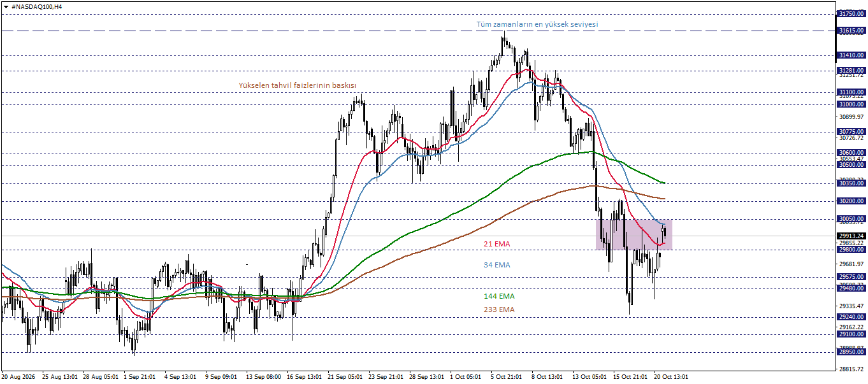The width and height of the screenshot is (868, 384).
Task: Click the 31100.00 price level tag
Action: (851, 92)
